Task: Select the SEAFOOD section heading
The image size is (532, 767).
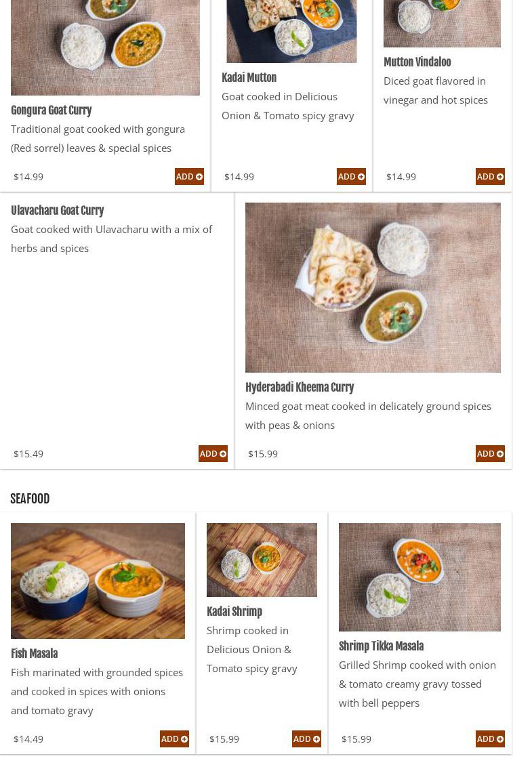Action: point(30,499)
